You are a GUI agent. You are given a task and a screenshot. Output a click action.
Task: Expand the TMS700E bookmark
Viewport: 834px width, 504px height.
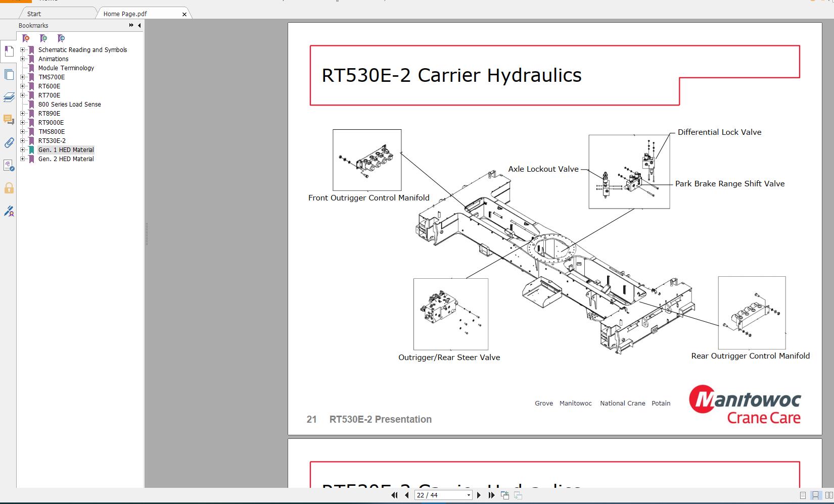(24, 77)
